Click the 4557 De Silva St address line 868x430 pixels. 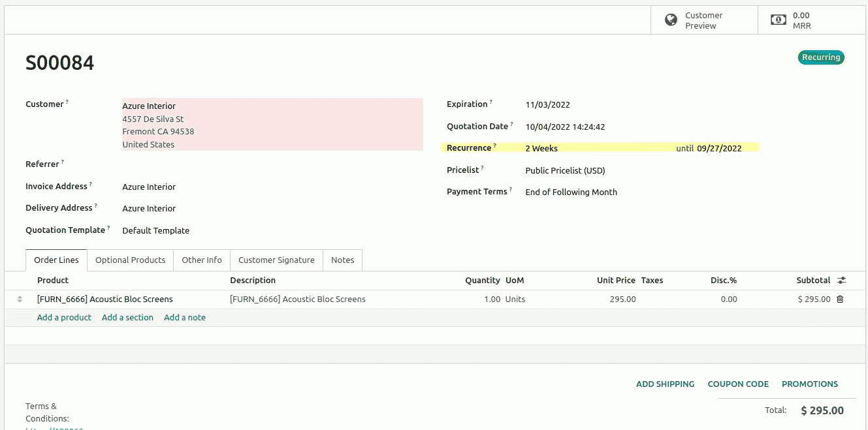click(x=153, y=119)
